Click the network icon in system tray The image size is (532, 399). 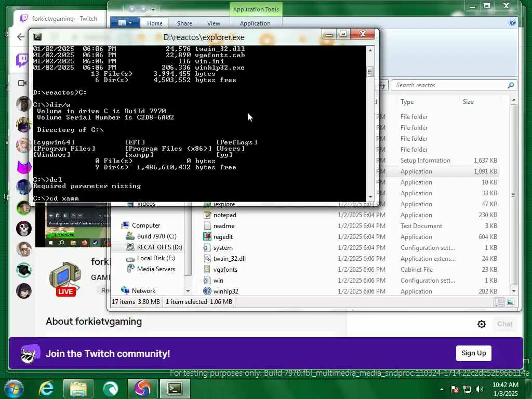point(467,389)
